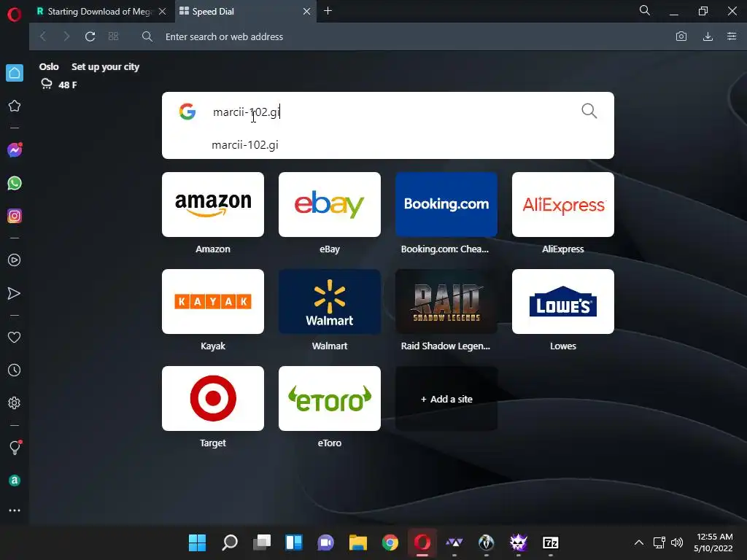Open the Amazon speed dial tile
This screenshot has height=560, width=747.
click(213, 204)
